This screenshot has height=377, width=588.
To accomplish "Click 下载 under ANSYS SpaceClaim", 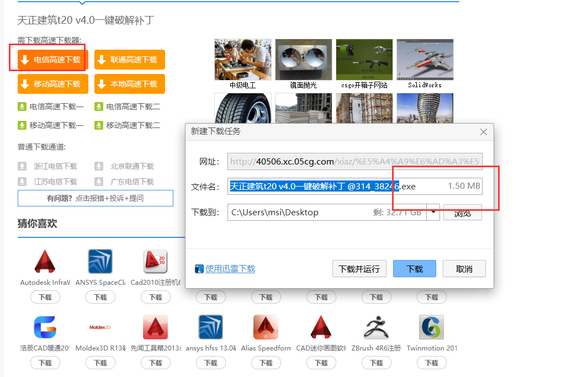I will [x=100, y=297].
